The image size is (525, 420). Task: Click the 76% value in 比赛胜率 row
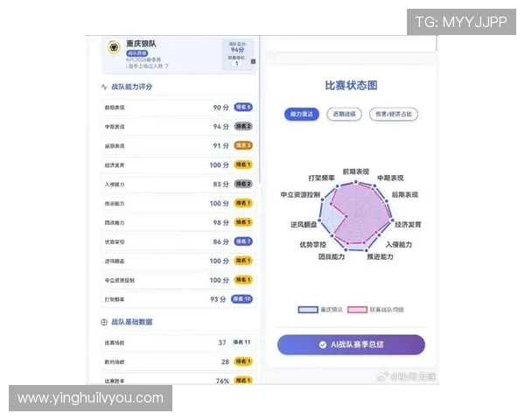tap(222, 381)
